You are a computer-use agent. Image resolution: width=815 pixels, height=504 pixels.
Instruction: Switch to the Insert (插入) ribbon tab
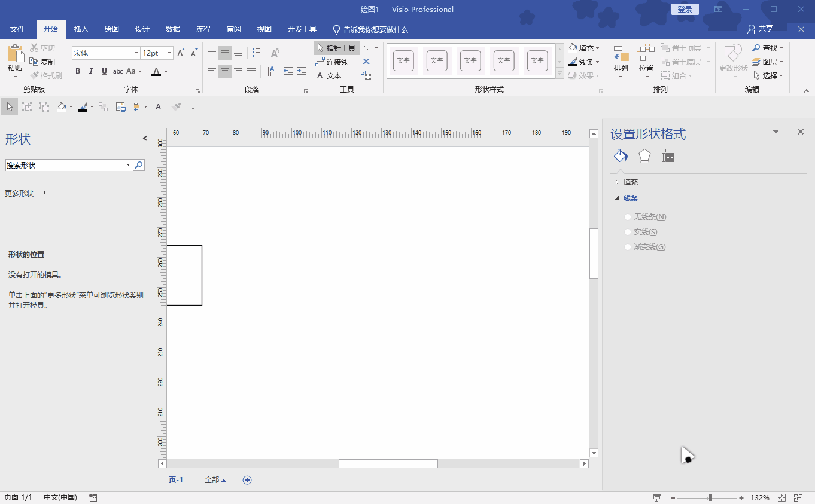81,29
